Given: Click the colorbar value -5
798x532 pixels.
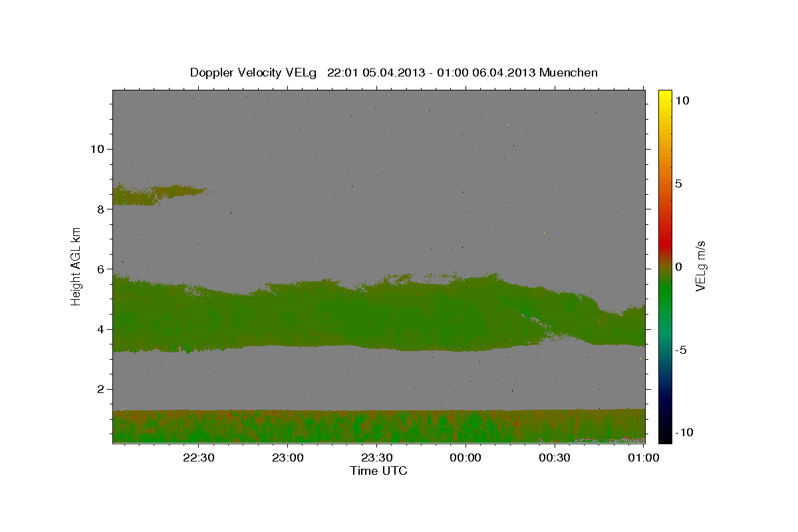Looking at the screenshot, I should coord(680,350).
